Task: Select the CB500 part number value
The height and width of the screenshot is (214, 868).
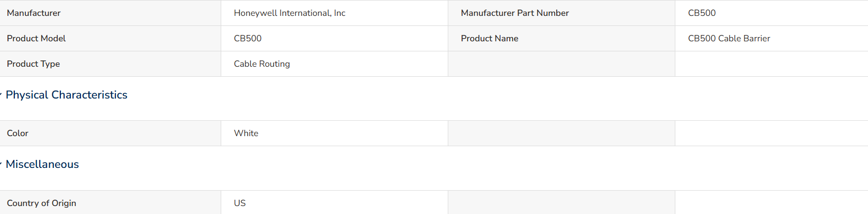Action: point(702,13)
